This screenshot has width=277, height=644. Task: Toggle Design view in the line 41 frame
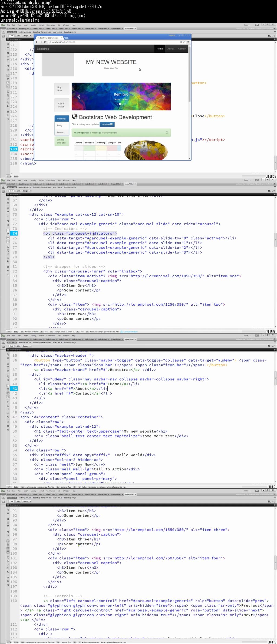click(25, 346)
